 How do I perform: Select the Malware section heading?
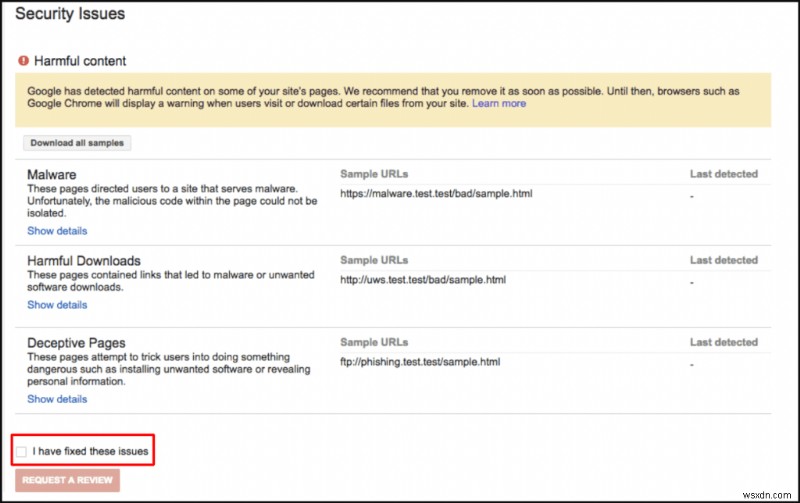coord(52,174)
